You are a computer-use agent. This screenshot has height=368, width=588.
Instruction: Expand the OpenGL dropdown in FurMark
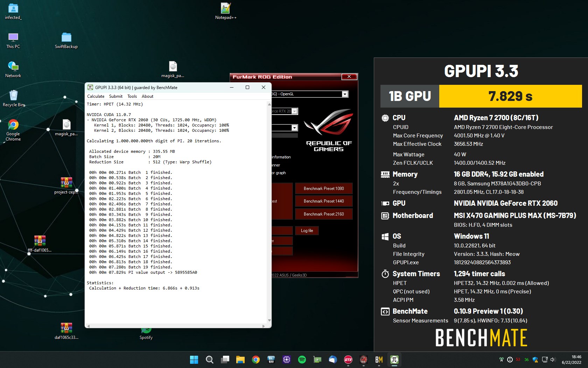(x=345, y=94)
